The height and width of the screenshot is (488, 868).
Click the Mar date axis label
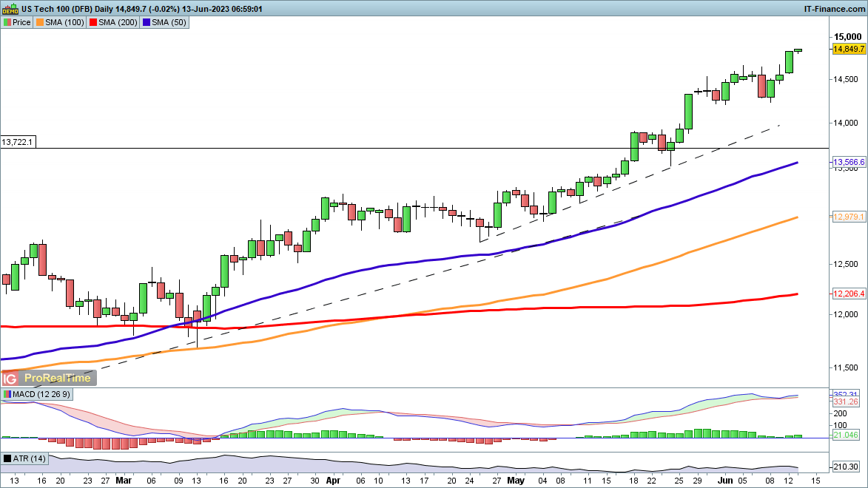(x=124, y=481)
